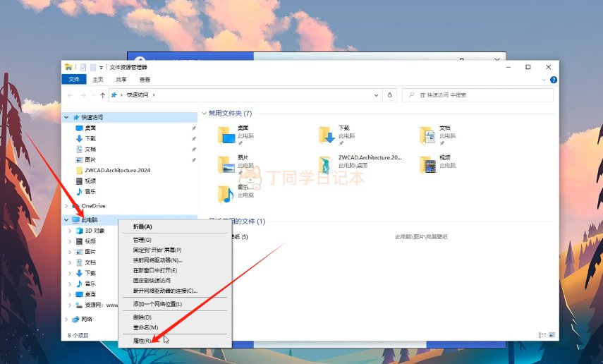Image resolution: width=603 pixels, height=364 pixels.
Task: Click 固定到快速访问 in the context menu
Action: [x=152, y=281]
